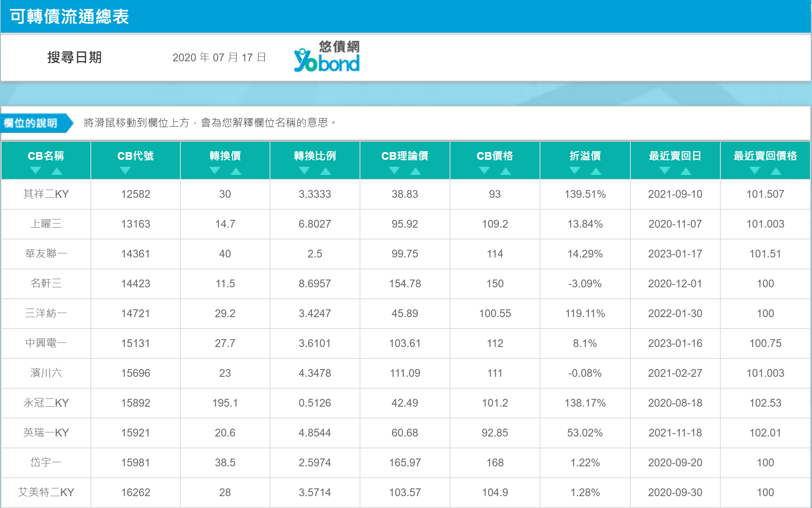The width and height of the screenshot is (812, 508).
Task: Sort CB理論價 column ascending arrow
Action: click(416, 171)
